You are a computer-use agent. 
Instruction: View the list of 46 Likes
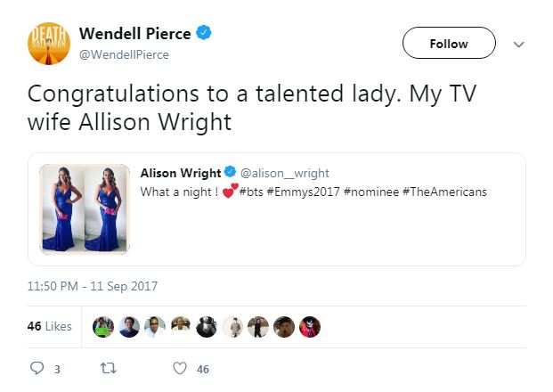pyautogui.click(x=49, y=327)
